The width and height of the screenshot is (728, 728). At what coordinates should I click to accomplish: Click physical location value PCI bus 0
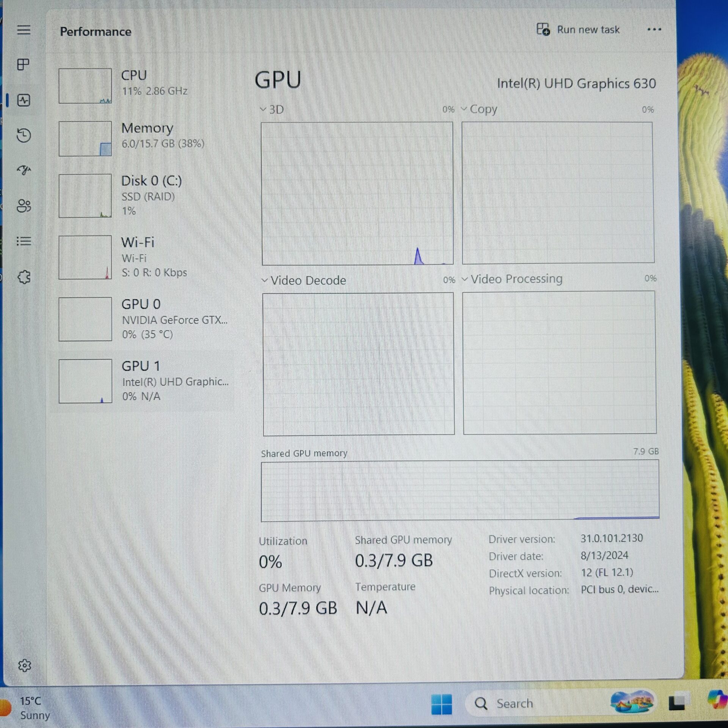(x=620, y=589)
